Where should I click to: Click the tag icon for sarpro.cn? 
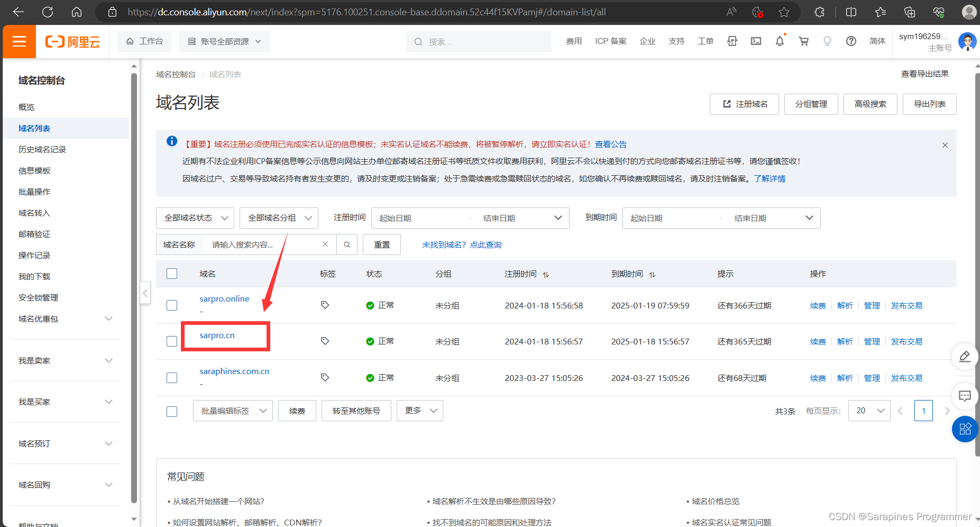[x=325, y=341]
